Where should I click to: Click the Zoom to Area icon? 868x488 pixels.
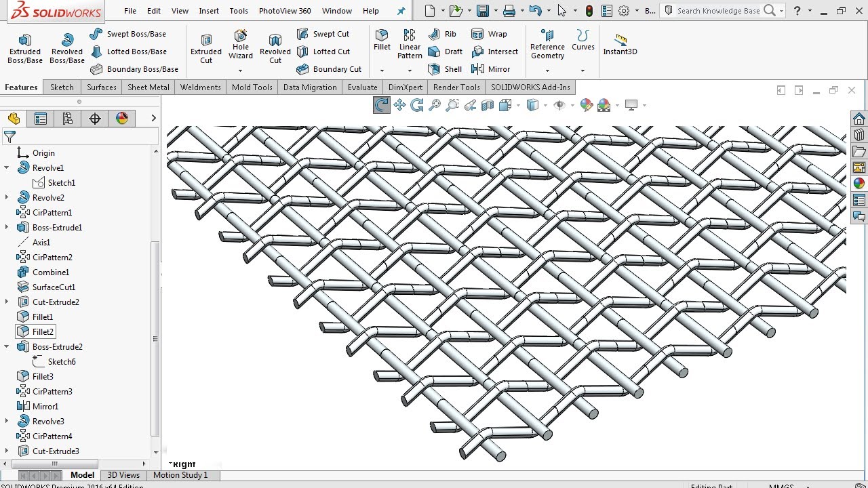(x=452, y=105)
